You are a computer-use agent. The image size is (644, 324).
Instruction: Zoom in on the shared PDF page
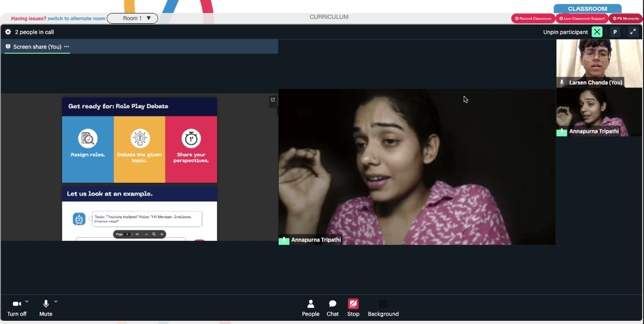pyautogui.click(x=162, y=234)
